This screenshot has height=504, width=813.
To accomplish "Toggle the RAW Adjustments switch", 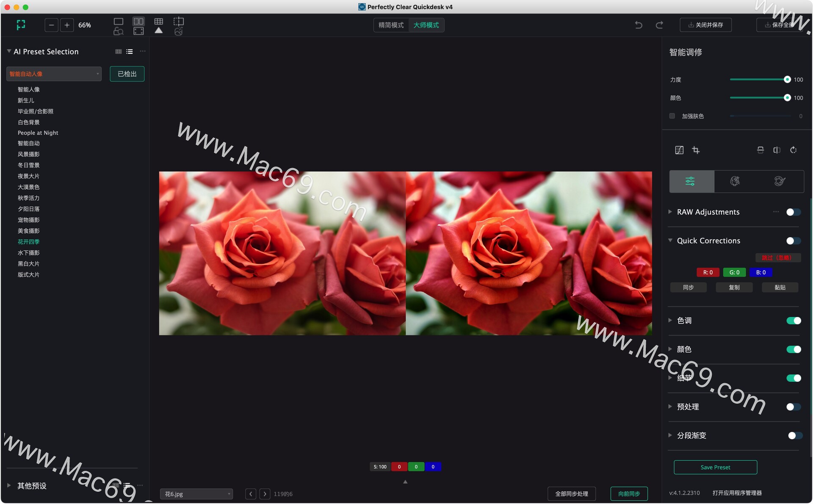I will click(x=794, y=212).
